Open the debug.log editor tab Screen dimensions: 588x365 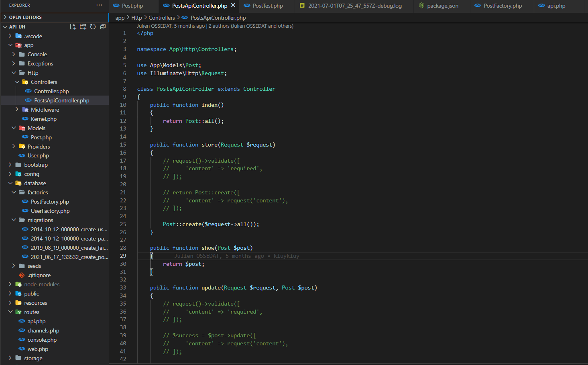click(355, 6)
